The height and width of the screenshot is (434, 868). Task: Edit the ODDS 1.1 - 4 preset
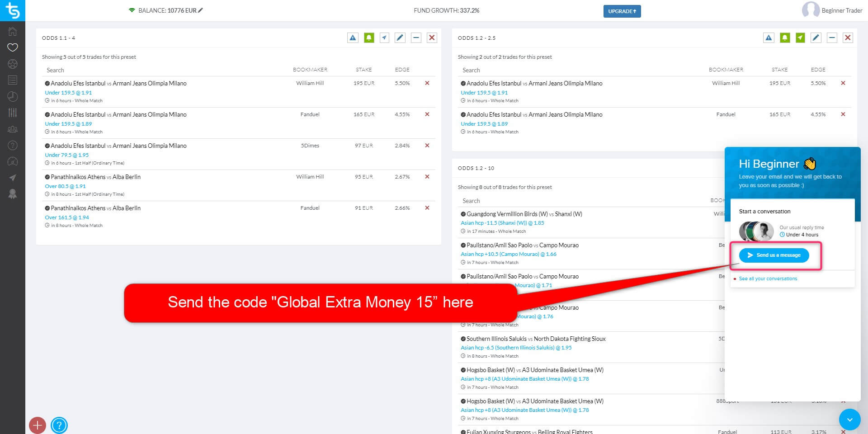[400, 38]
